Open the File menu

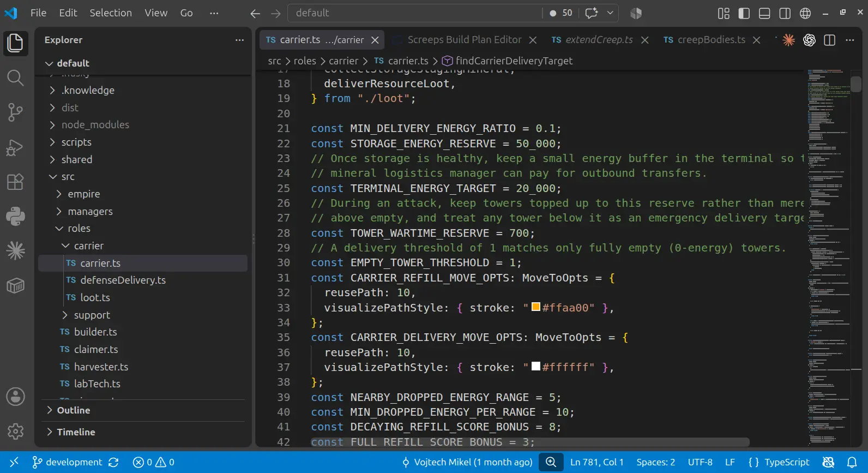[38, 13]
